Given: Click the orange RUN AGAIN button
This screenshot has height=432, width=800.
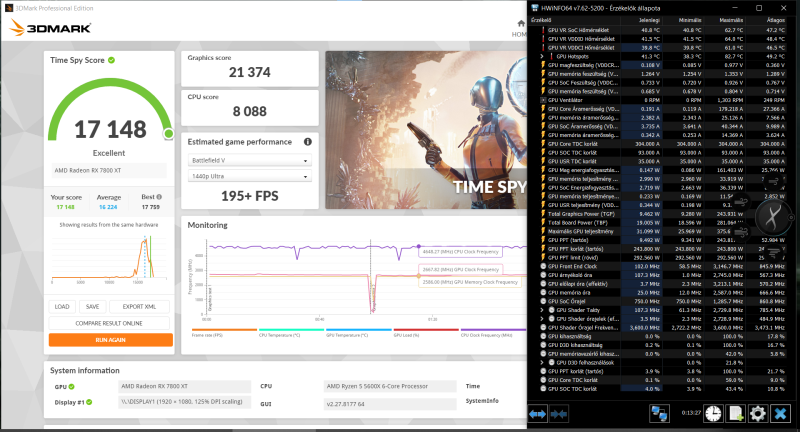Looking at the screenshot, I should coord(111,340).
